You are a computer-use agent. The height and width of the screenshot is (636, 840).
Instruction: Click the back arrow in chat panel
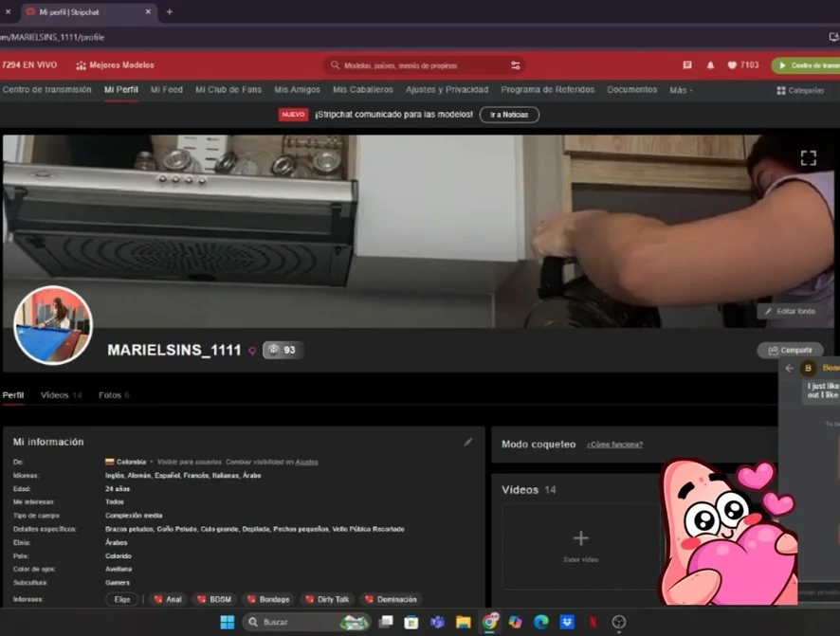790,368
